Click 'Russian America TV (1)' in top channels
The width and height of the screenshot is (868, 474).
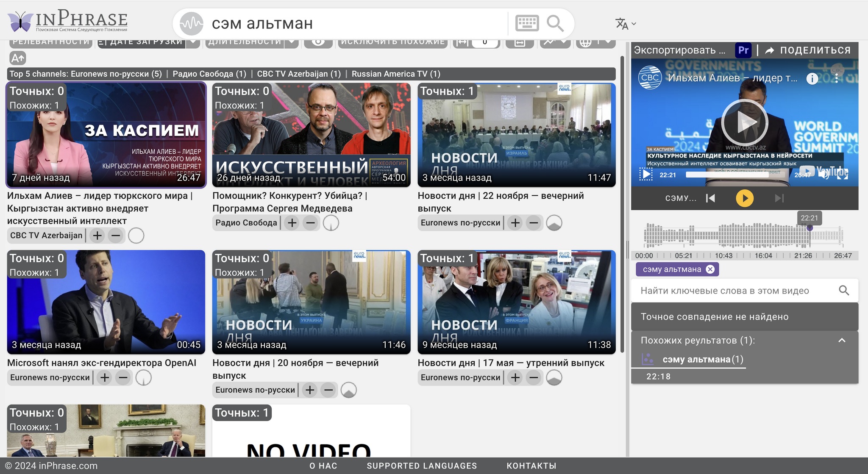(396, 74)
